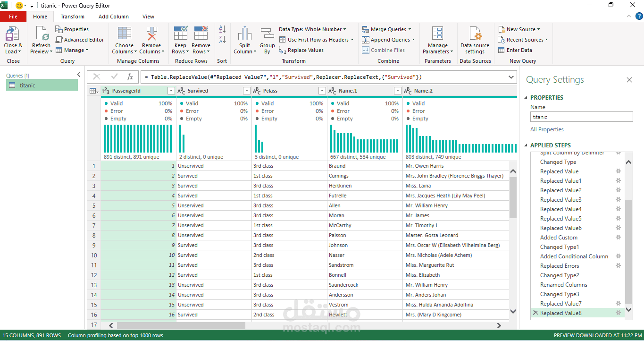Click the query Name input field
The image size is (644, 341).
(x=581, y=117)
